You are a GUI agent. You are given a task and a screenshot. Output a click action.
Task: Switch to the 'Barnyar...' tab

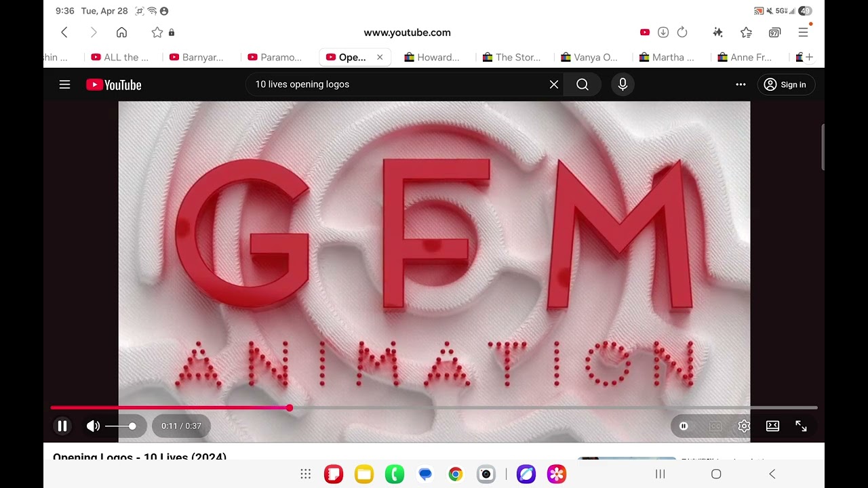(197, 57)
